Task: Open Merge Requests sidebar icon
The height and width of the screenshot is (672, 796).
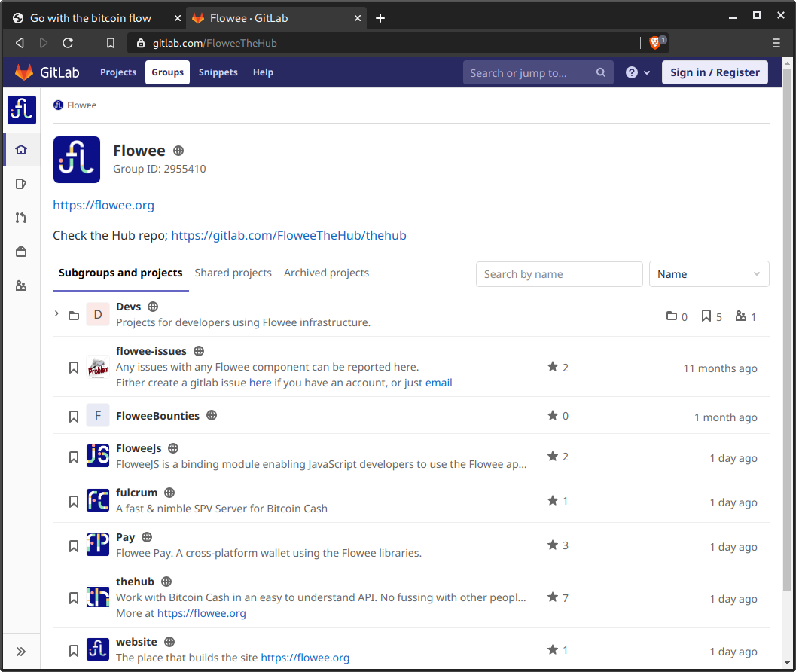Action: point(21,218)
